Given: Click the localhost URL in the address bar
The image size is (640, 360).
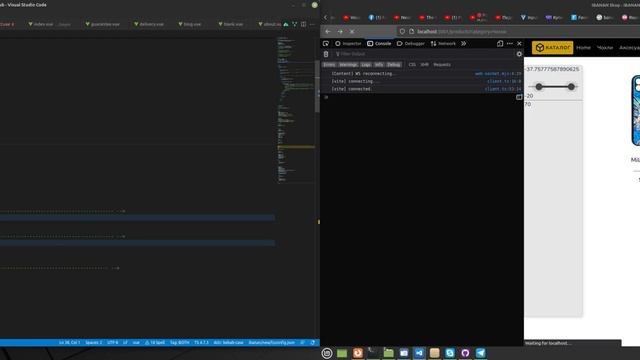Looking at the screenshot, I should point(462,31).
